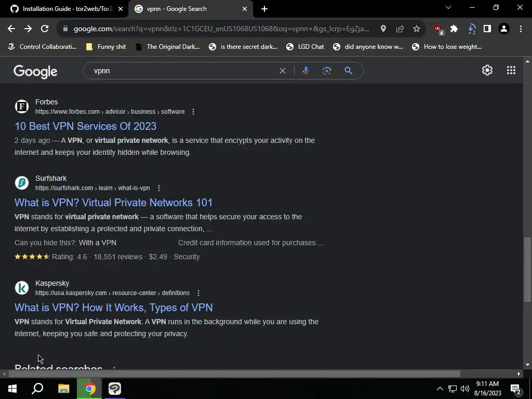The image size is (532, 399).
Task: Start voice search with the microphone
Action: pyautogui.click(x=305, y=71)
